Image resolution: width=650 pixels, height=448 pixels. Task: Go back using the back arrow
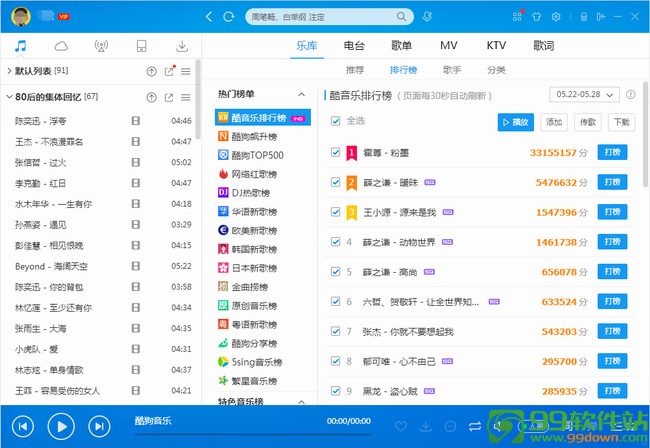point(209,17)
